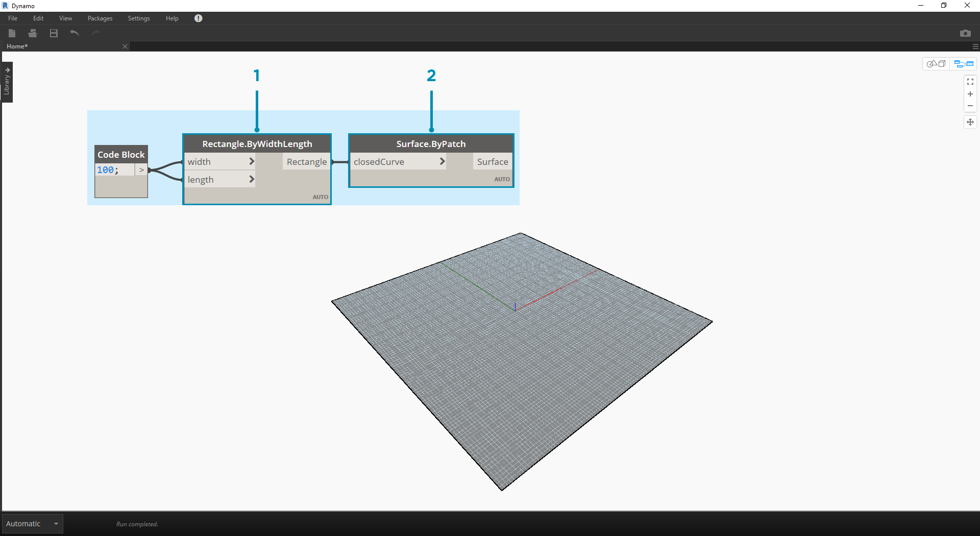Open the Settings menu

tap(139, 18)
